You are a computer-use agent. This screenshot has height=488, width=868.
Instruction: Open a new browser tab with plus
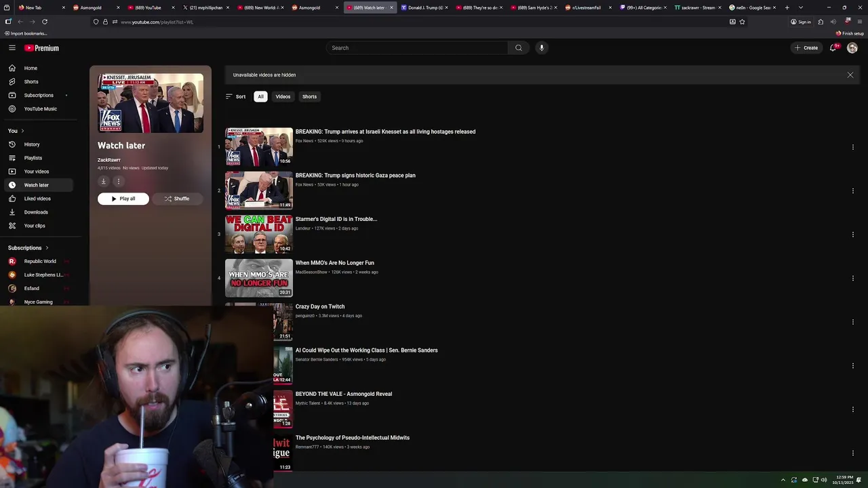click(x=787, y=7)
